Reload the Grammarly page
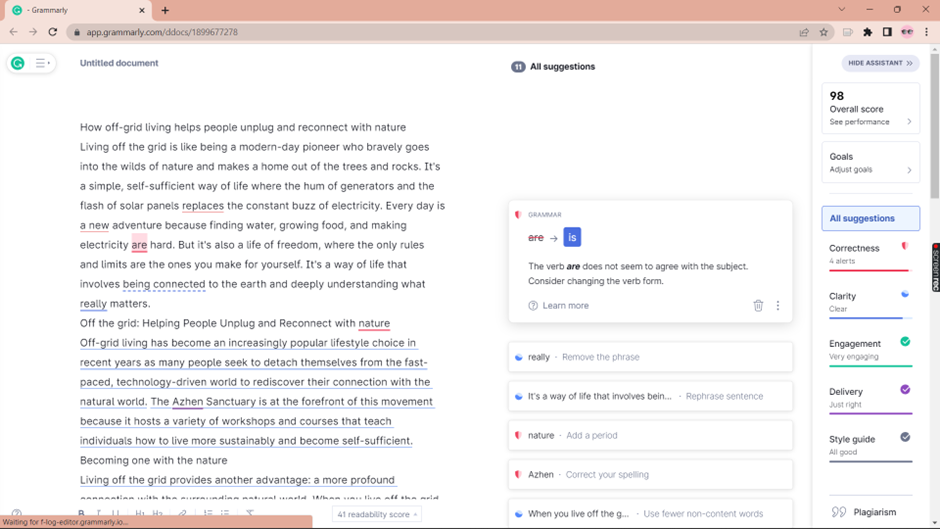 click(53, 32)
